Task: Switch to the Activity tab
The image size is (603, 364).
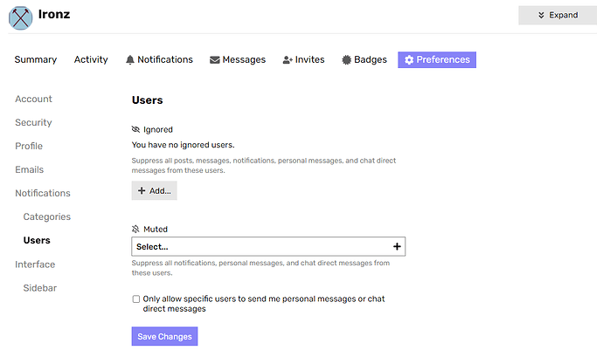Action: coord(91,60)
